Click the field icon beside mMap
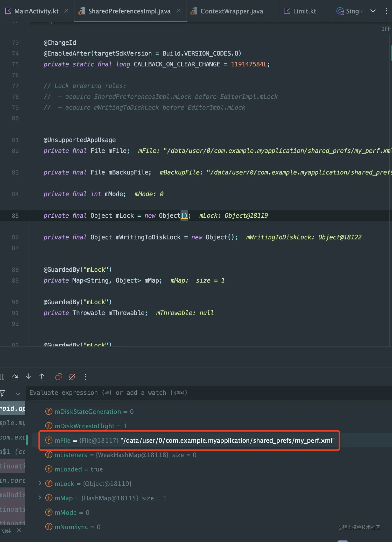Viewport: 392px width, 542px height. click(49, 498)
